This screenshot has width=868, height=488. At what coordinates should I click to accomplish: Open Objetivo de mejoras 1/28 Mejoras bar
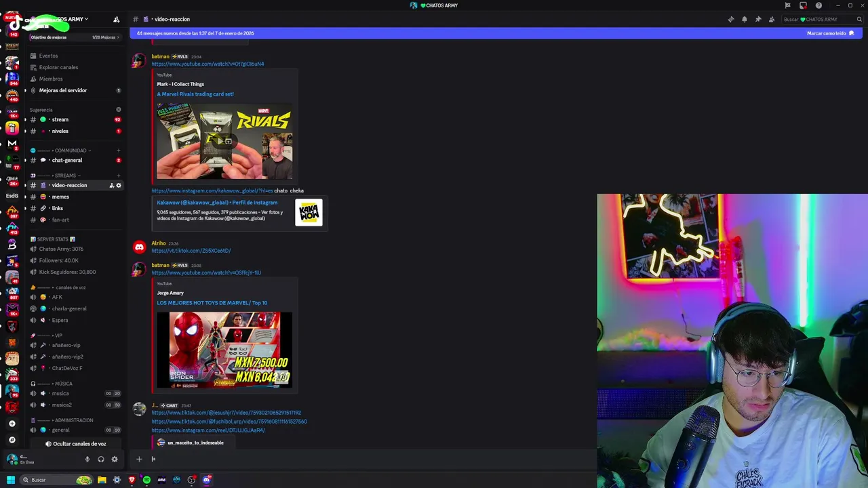pos(76,37)
